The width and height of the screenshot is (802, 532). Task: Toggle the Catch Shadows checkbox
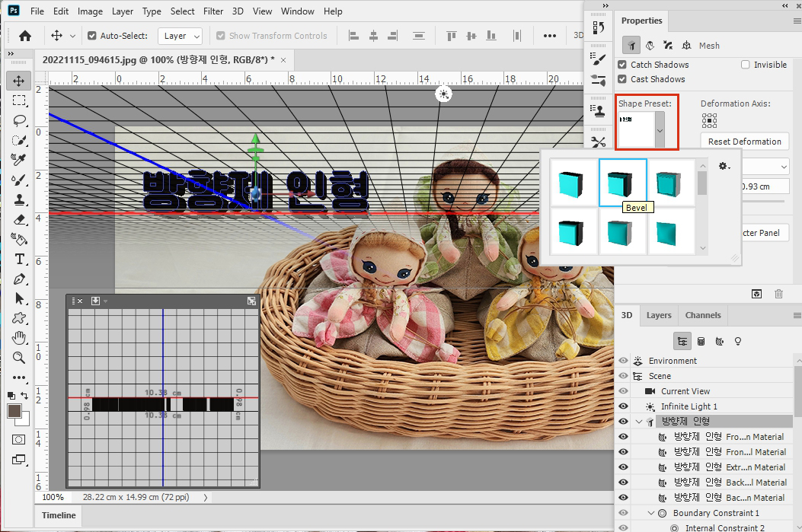[622, 65]
